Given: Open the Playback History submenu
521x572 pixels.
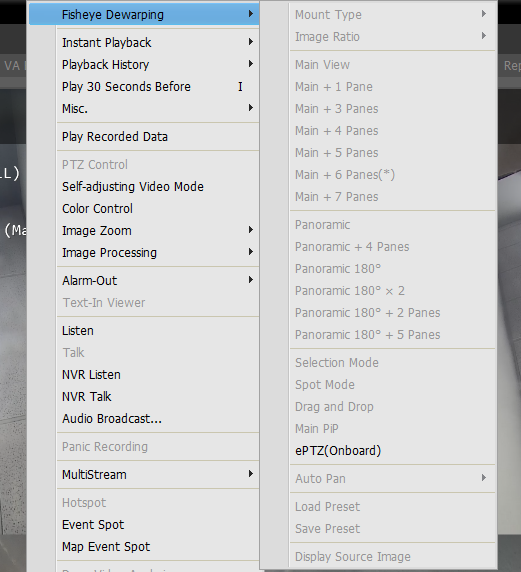Looking at the screenshot, I should click(x=158, y=65).
